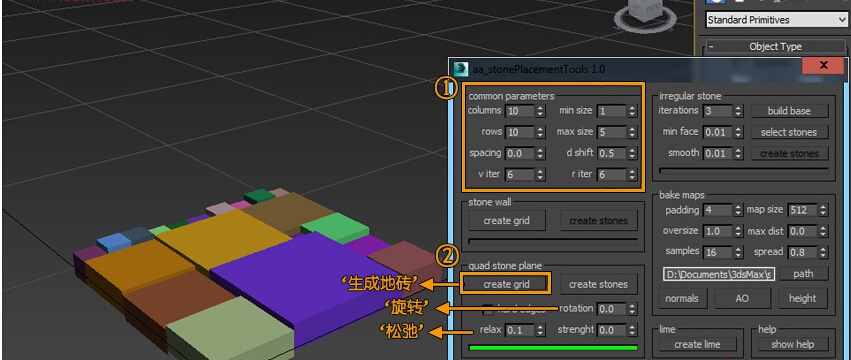Adjust the r iter spinner arrows
The height and width of the screenshot is (360, 851).
[x=632, y=174]
